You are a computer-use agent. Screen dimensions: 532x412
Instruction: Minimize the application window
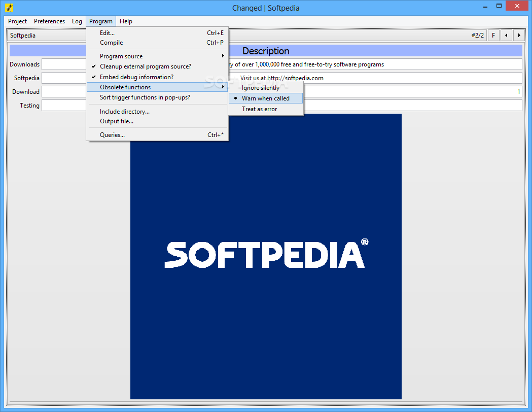[x=486, y=6]
